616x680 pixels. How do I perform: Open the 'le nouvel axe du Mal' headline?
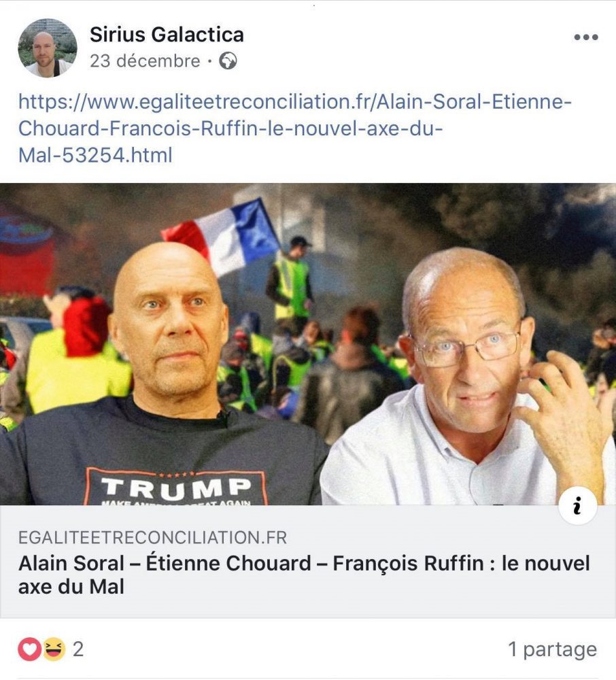(304, 575)
